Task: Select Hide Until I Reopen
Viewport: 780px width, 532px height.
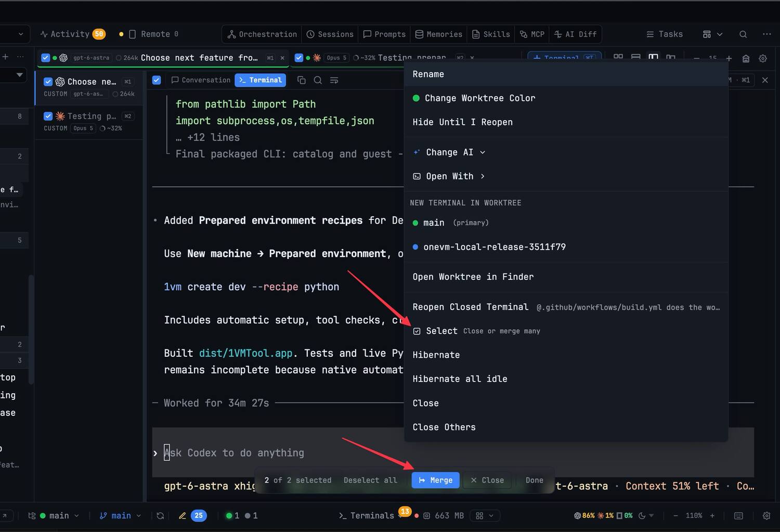Action: tap(566, 122)
